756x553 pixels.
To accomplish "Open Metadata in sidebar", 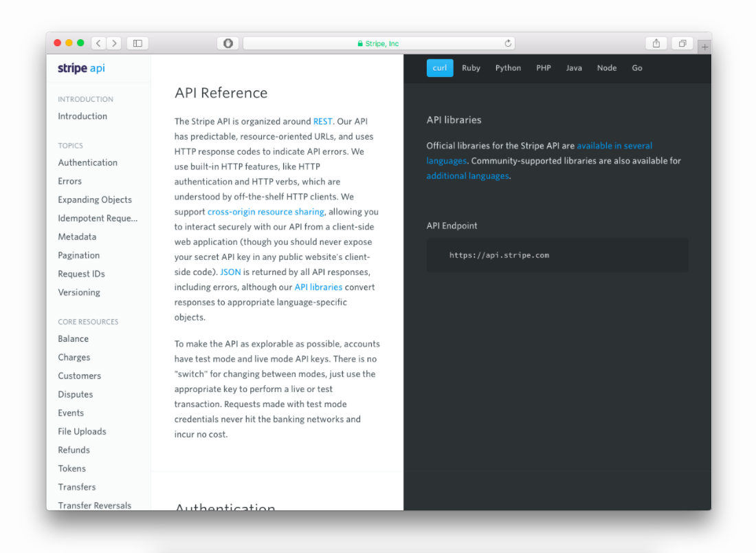I will (77, 237).
